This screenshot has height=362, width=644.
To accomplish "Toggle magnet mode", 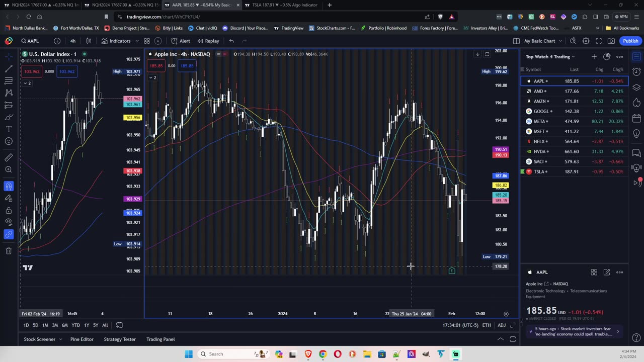I will click(9, 186).
